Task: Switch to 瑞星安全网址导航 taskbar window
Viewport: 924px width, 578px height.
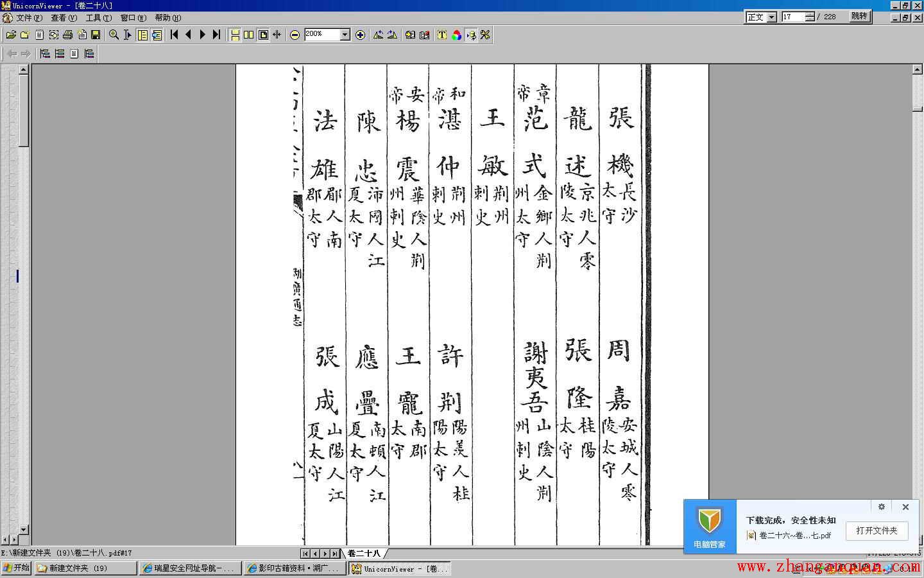Action: (x=190, y=568)
